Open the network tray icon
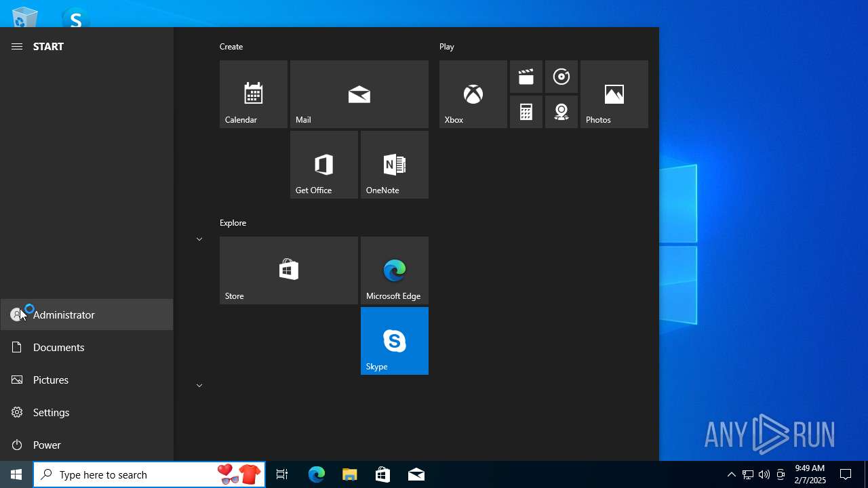This screenshot has height=488, width=868. point(747,474)
